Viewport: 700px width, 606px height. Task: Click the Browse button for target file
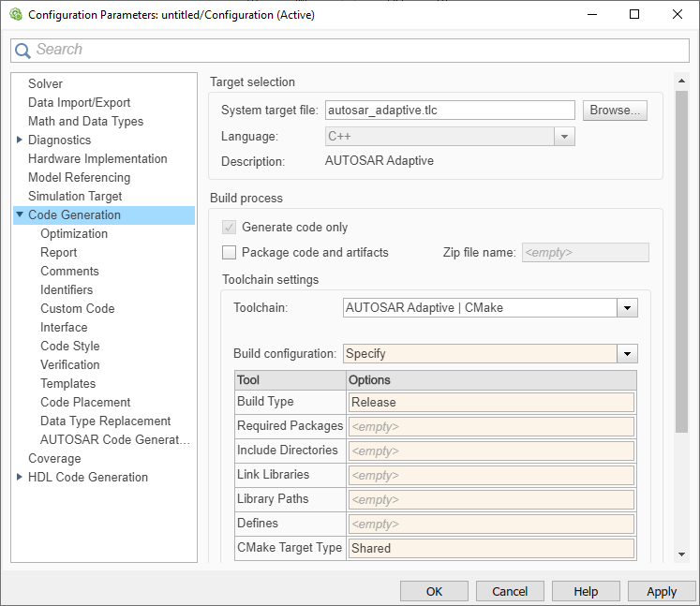[x=615, y=111]
